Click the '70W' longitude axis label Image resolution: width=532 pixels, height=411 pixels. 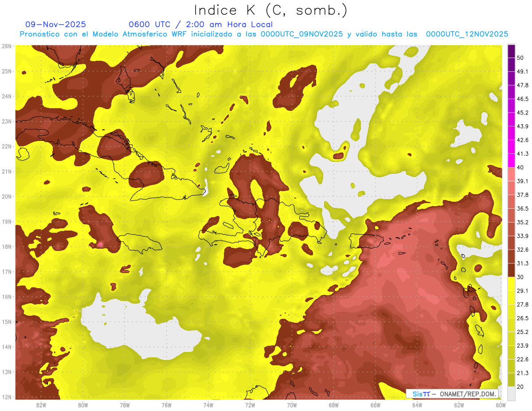292,405
